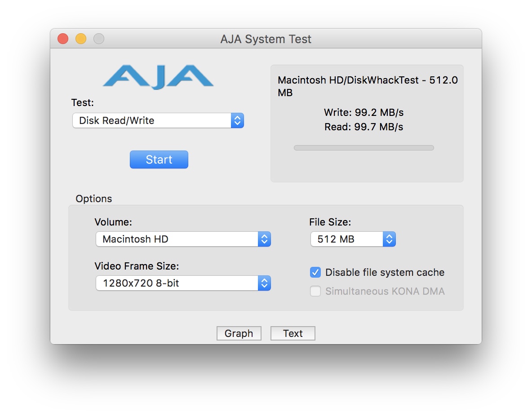The width and height of the screenshot is (532, 416).
Task: Close the AJA System Test window
Action: [63, 39]
